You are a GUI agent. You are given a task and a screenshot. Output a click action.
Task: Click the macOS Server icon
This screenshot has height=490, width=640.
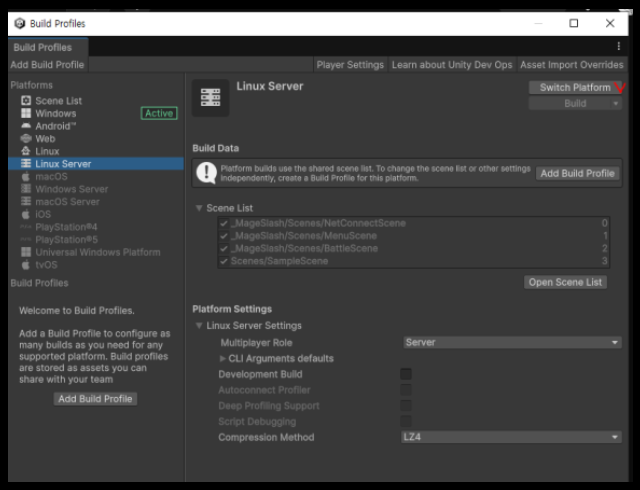pyautogui.click(x=26, y=201)
